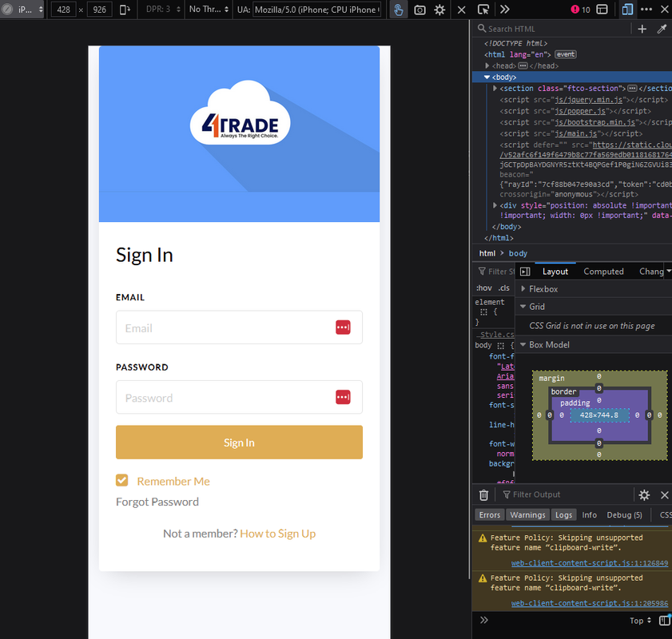Toggle the Debug (5) console filter
The width and height of the screenshot is (672, 639).
click(624, 515)
